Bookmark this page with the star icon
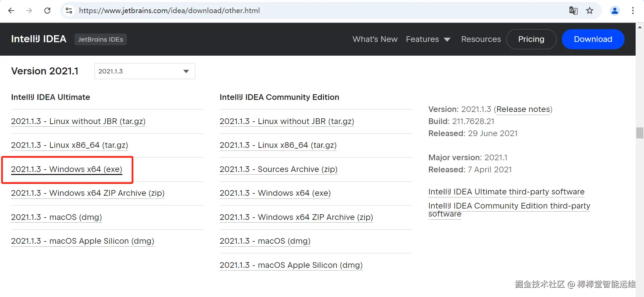Image resolution: width=644 pixels, height=297 pixels. [590, 11]
